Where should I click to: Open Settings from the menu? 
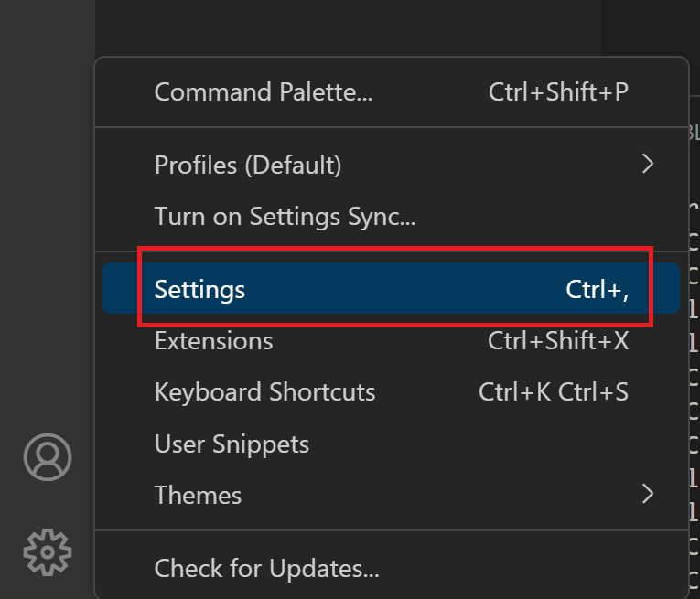200,290
